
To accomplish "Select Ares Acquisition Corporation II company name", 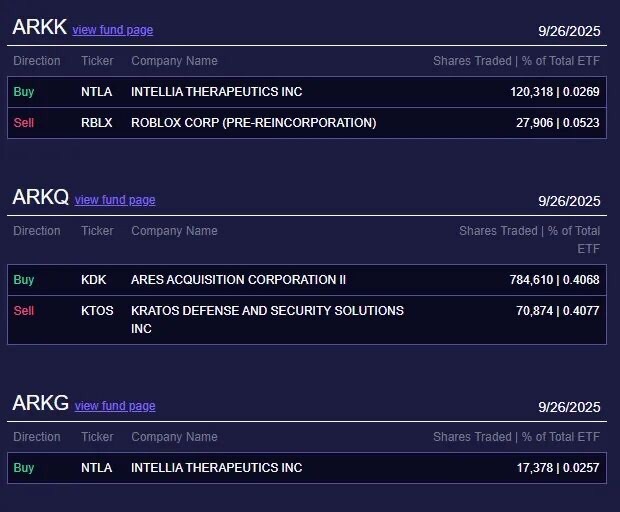I will 238,280.
